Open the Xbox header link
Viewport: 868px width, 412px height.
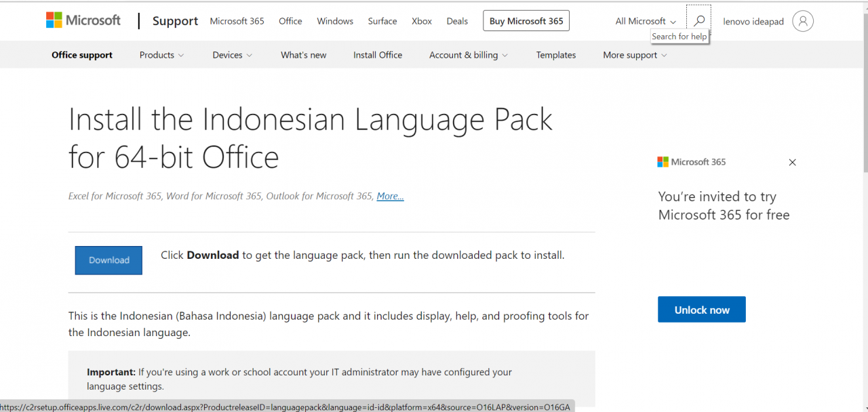(x=422, y=21)
